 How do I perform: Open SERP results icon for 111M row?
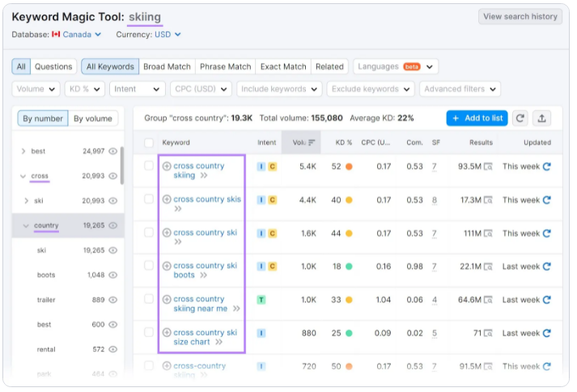click(x=488, y=234)
